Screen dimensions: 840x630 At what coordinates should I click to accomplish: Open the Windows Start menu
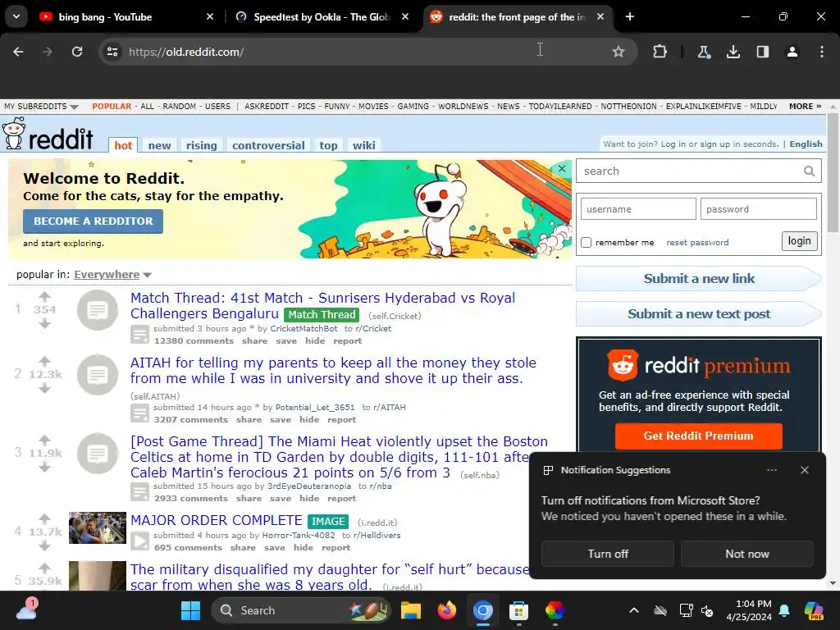point(190,610)
